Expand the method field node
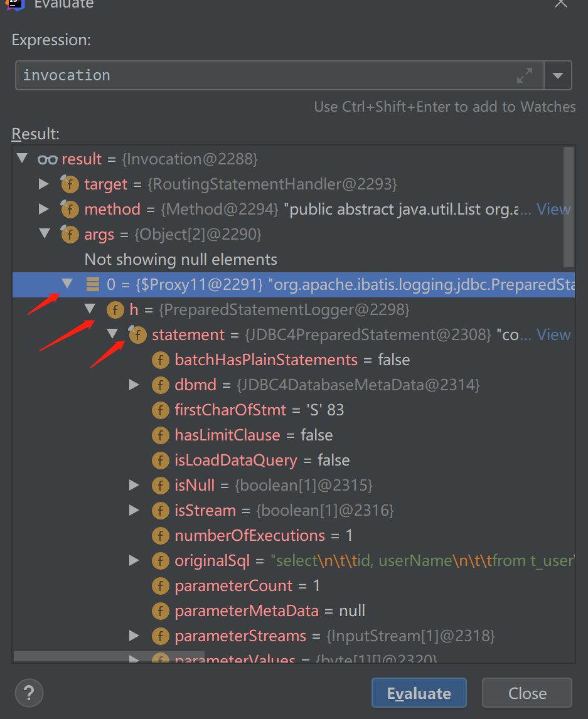Viewport: 588px width, 719px height. (x=44, y=209)
